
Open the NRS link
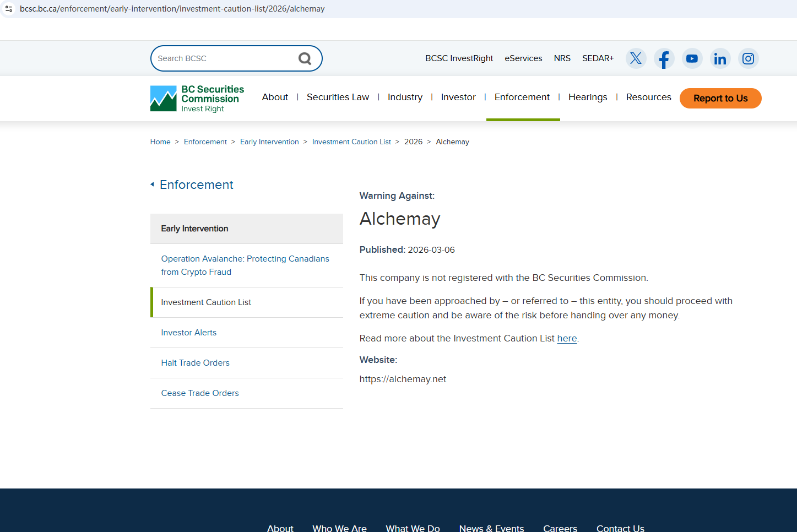coord(562,58)
